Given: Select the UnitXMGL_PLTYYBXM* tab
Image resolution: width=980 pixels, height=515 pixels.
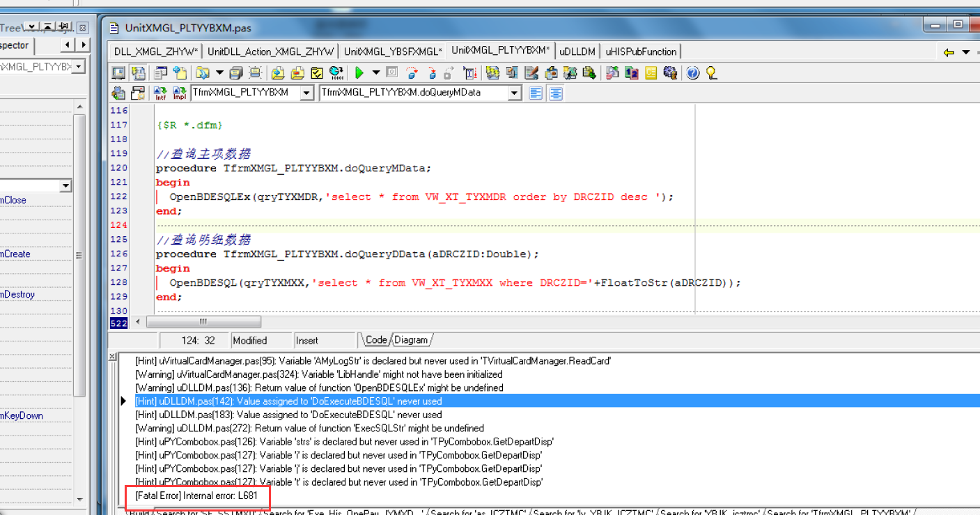Looking at the screenshot, I should (x=500, y=50).
